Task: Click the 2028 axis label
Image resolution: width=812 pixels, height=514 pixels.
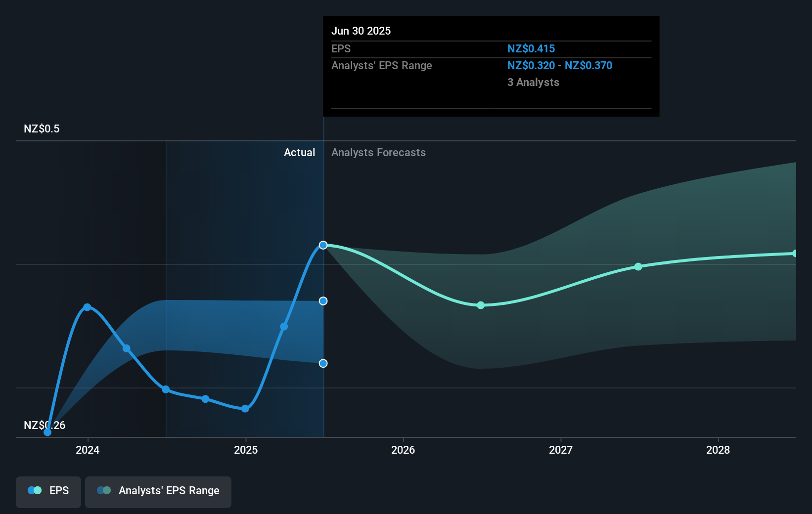Action: pyautogui.click(x=719, y=450)
